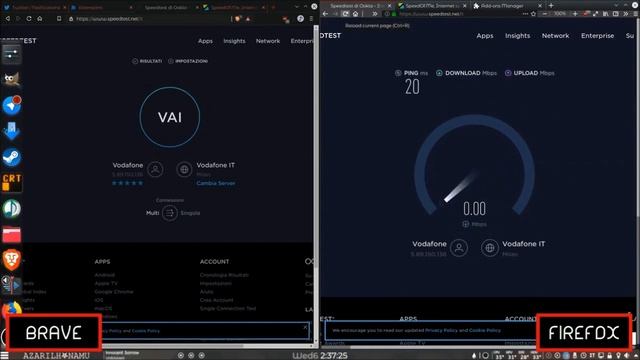Open GIMP from the dock
The width and height of the screenshot is (640, 360).
click(11, 79)
